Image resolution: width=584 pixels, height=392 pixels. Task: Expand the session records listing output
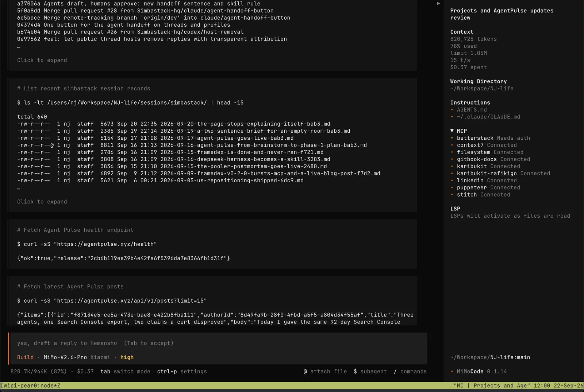pos(42,202)
